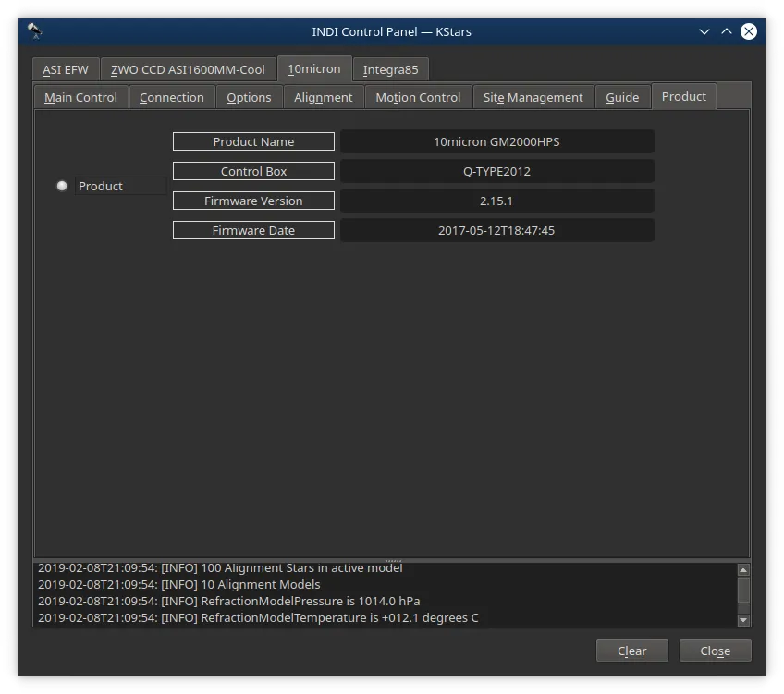Maximize window with the up chevron

tap(727, 31)
